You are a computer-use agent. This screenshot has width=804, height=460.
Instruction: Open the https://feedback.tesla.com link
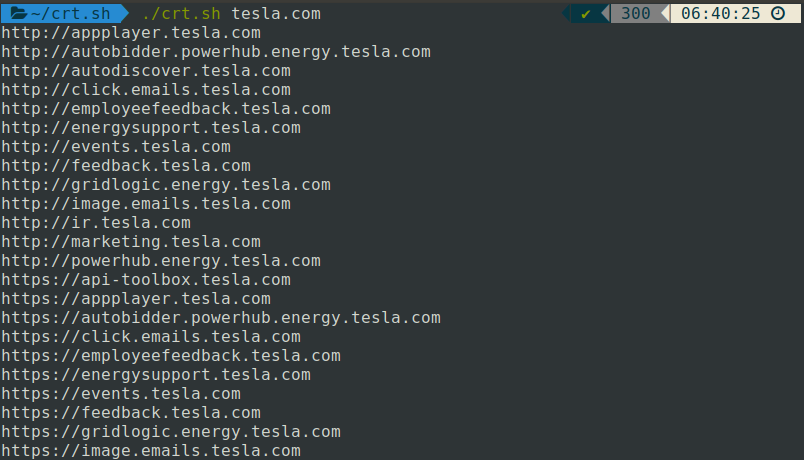(131, 413)
